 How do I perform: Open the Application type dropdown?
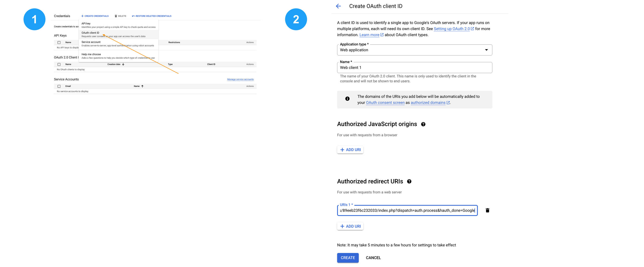point(415,50)
